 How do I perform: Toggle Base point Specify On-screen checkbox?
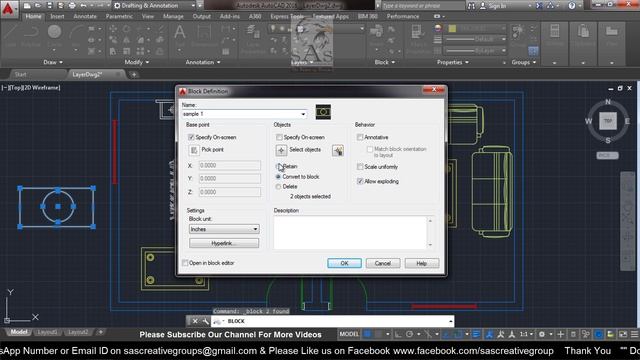191,137
